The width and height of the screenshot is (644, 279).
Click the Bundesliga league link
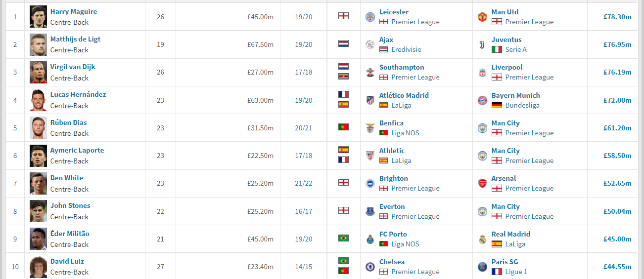coord(522,105)
